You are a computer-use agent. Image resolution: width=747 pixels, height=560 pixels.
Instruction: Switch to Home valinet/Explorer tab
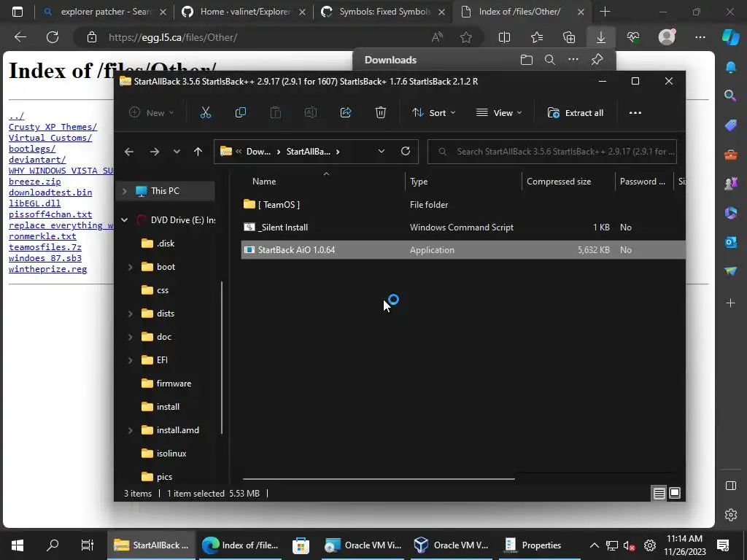(x=245, y=12)
